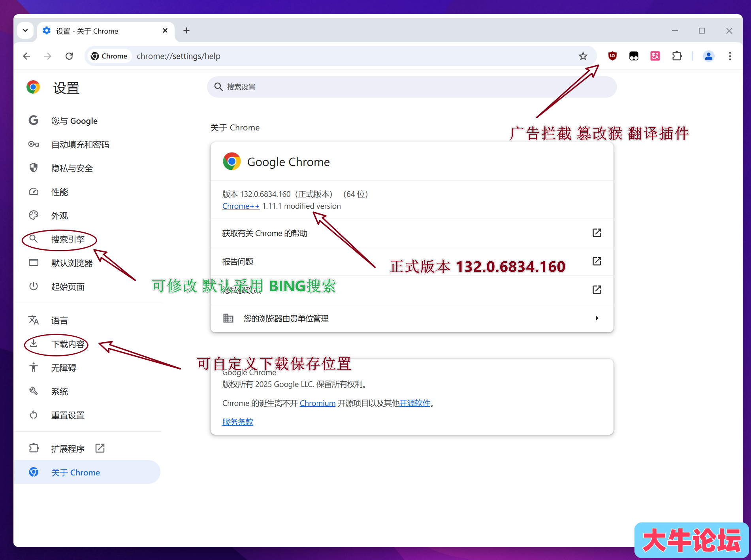Open the Tampermonkey extension icon
The image size is (751, 560).
[634, 56]
